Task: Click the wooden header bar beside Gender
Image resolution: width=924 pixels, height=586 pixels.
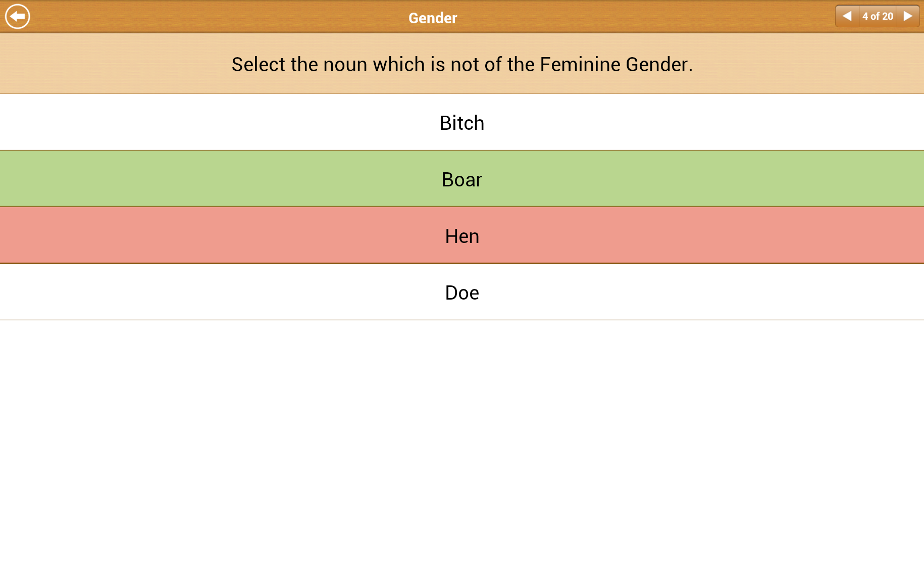Action: pos(631,16)
